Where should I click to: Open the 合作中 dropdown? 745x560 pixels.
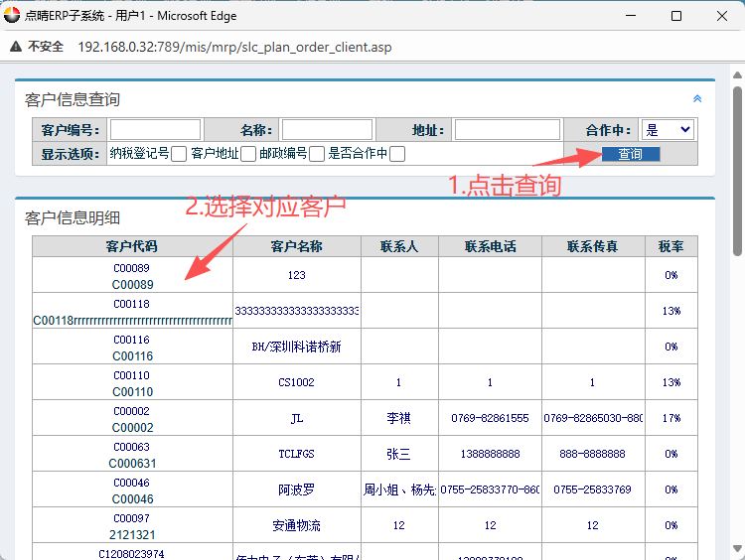click(x=668, y=130)
